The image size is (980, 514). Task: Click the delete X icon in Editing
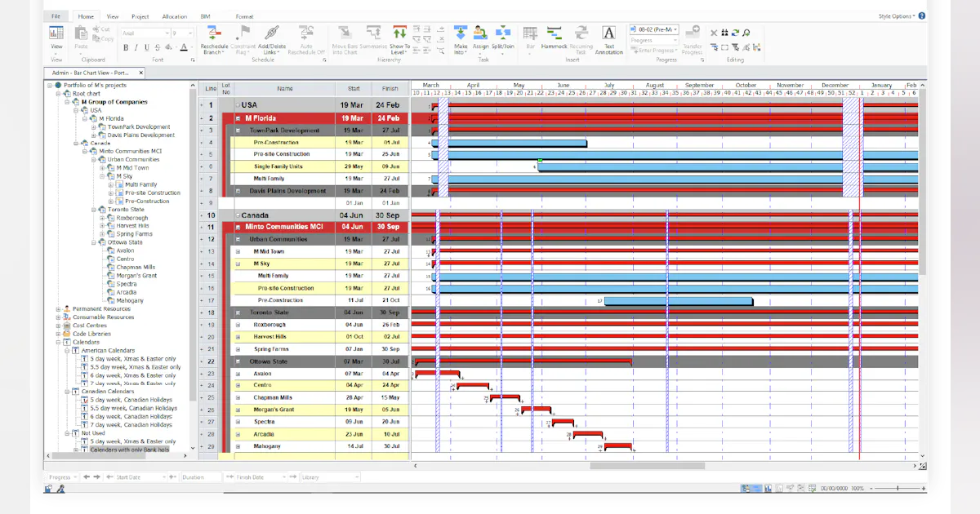click(x=714, y=33)
